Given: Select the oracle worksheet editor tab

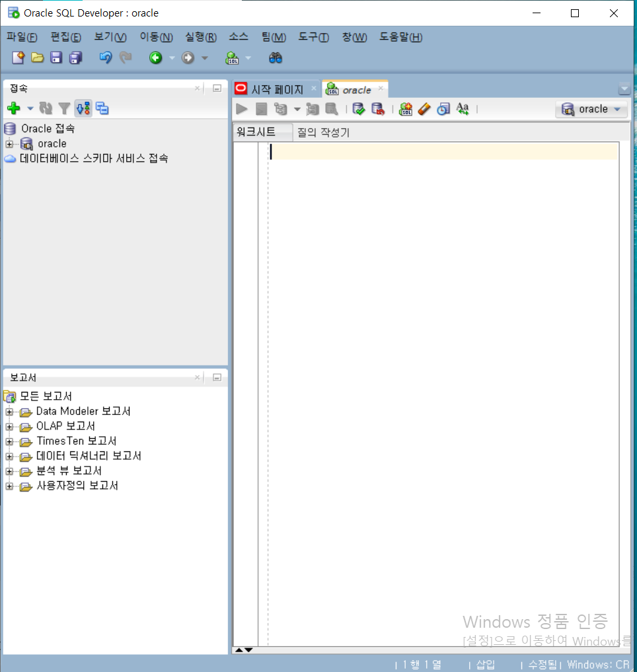Looking at the screenshot, I should coord(356,90).
